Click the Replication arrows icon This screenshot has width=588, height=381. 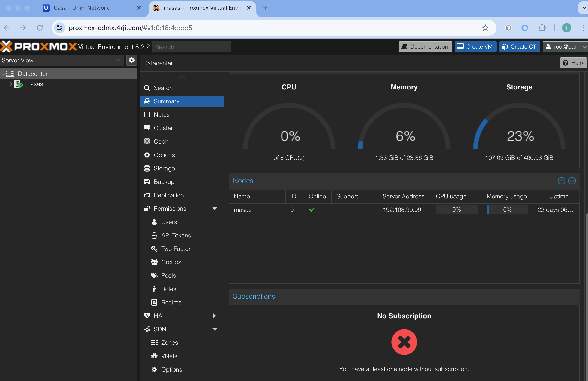pos(147,195)
